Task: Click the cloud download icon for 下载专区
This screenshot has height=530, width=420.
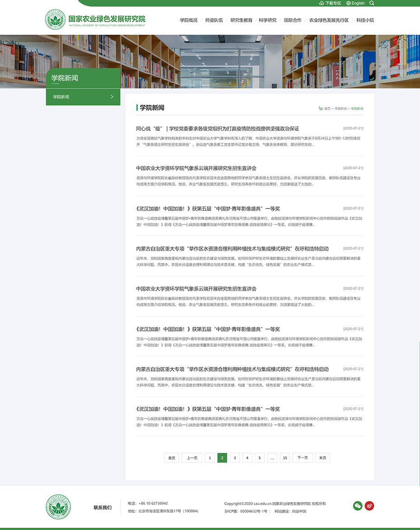Action: point(321,3)
